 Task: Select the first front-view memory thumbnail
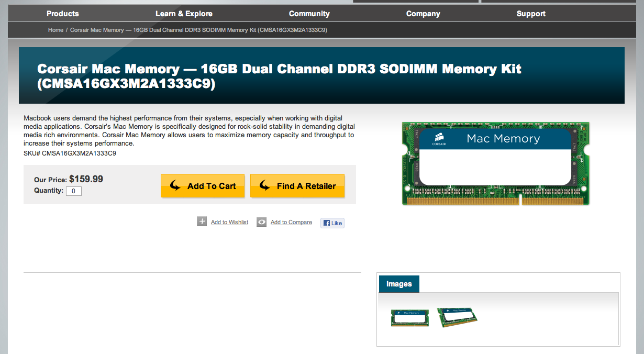pyautogui.click(x=410, y=318)
